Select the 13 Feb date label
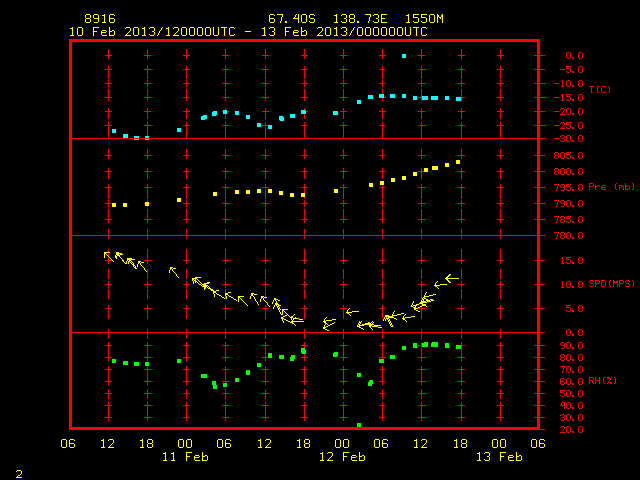 pos(499,457)
